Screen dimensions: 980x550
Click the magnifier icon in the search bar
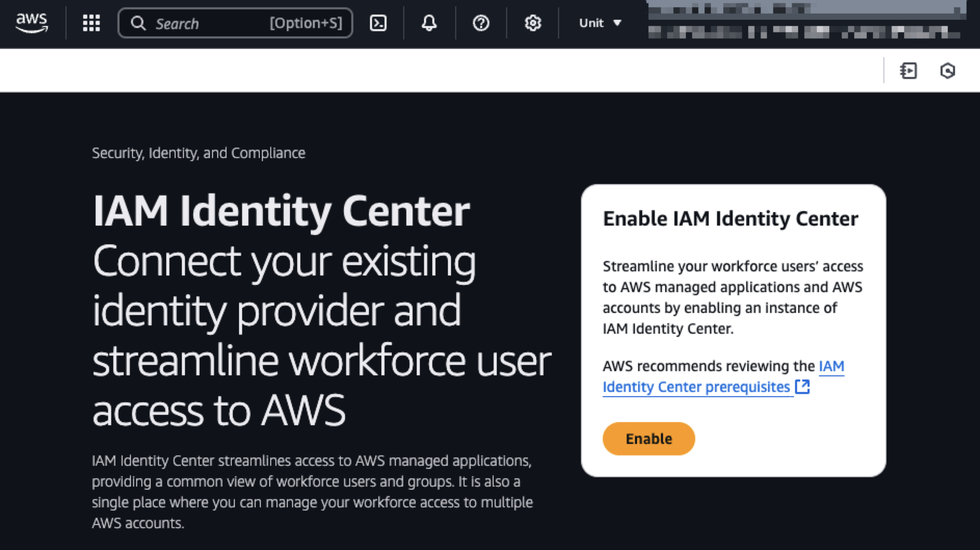tap(138, 23)
